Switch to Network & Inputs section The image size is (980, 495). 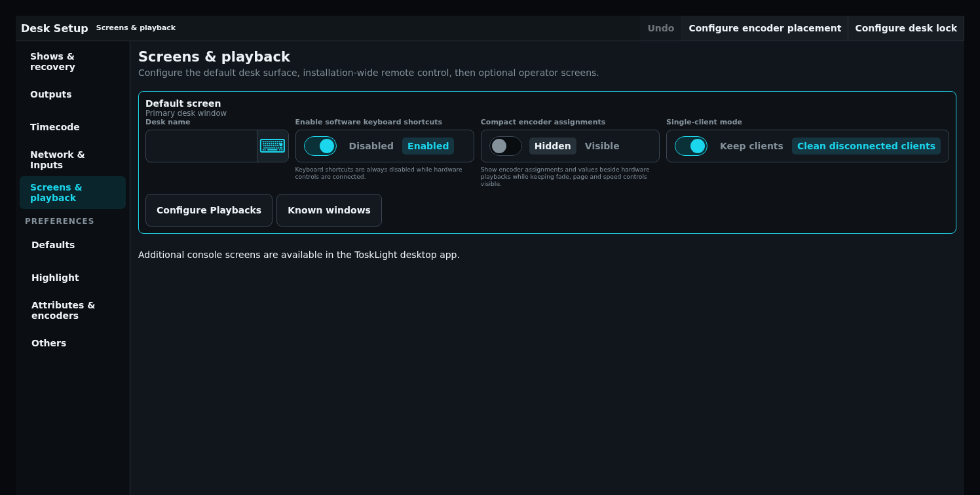click(x=73, y=160)
